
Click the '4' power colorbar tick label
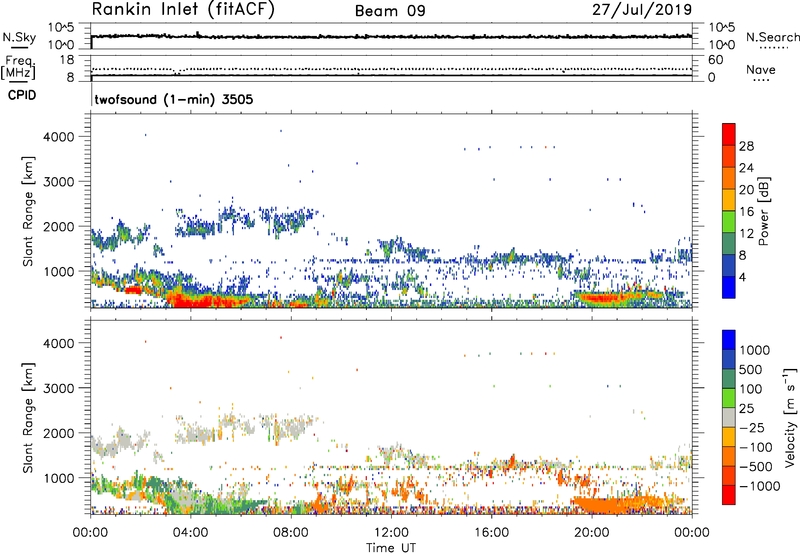click(x=743, y=277)
